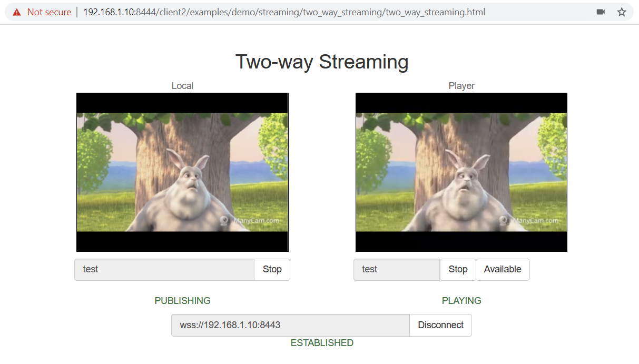Click the Two-way Streaming heading
This screenshot has height=364, width=639.
322,62
